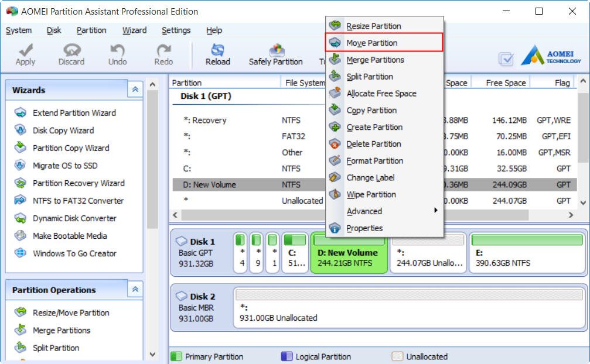
Task: Collapse the Partition Operations panel
Action: tap(135, 289)
